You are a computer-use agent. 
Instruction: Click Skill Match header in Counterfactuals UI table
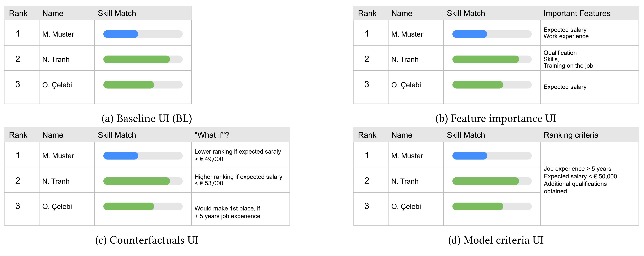(117, 135)
